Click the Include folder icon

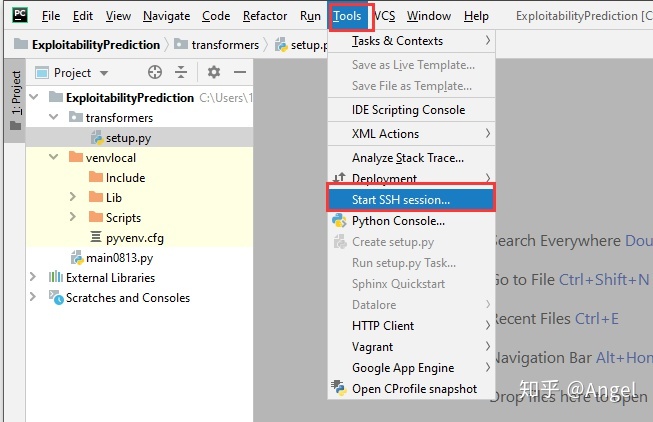click(x=96, y=177)
